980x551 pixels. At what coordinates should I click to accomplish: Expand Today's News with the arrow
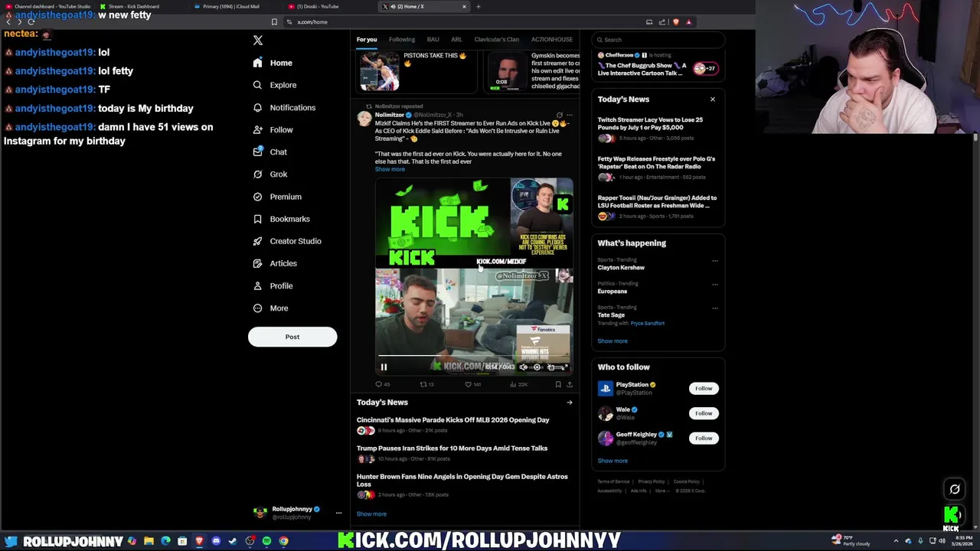(x=569, y=403)
